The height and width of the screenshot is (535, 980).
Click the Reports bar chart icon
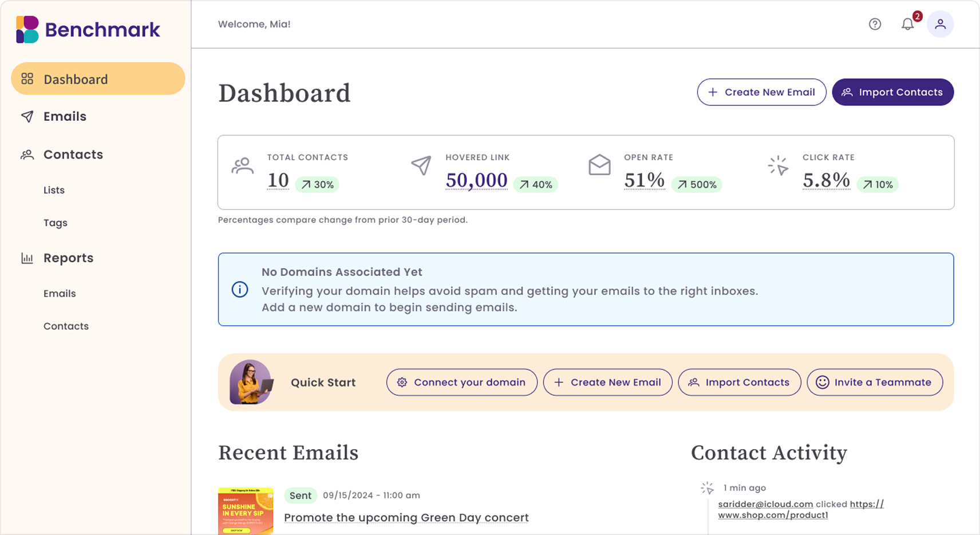[x=27, y=258]
